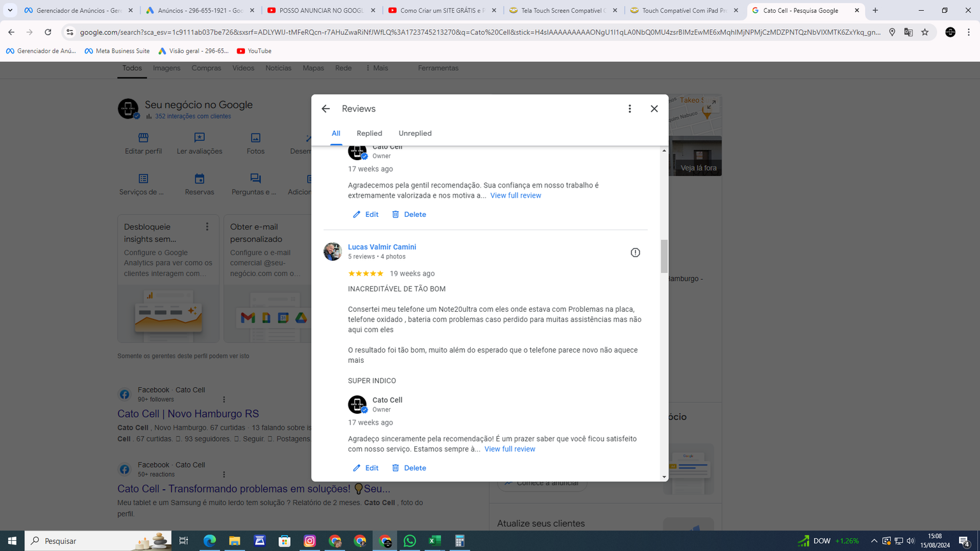Click the five-star rating of Lucas's review

(366, 274)
